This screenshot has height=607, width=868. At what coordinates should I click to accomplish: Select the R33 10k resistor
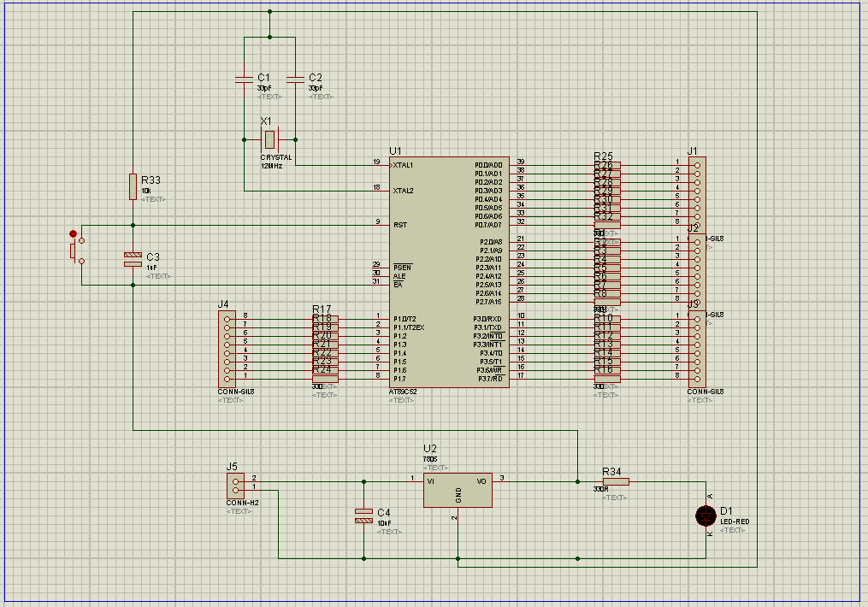pos(133,186)
